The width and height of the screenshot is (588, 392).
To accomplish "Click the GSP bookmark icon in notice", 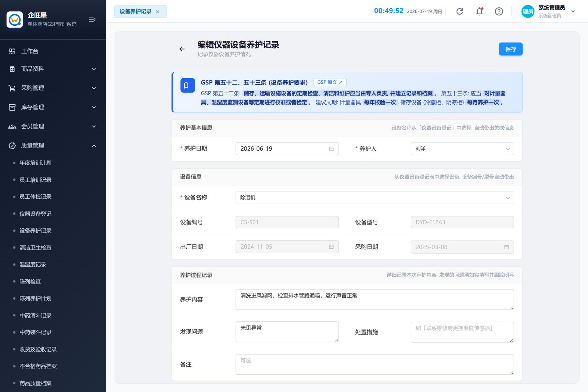I will point(187,85).
